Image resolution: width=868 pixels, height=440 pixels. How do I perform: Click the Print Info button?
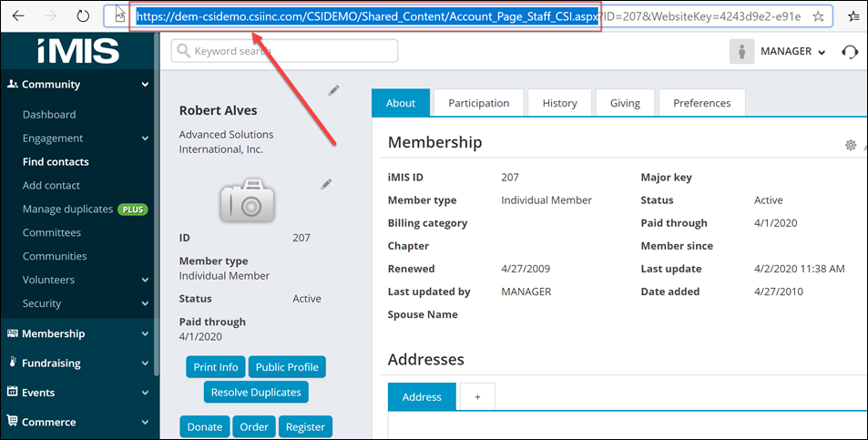216,367
